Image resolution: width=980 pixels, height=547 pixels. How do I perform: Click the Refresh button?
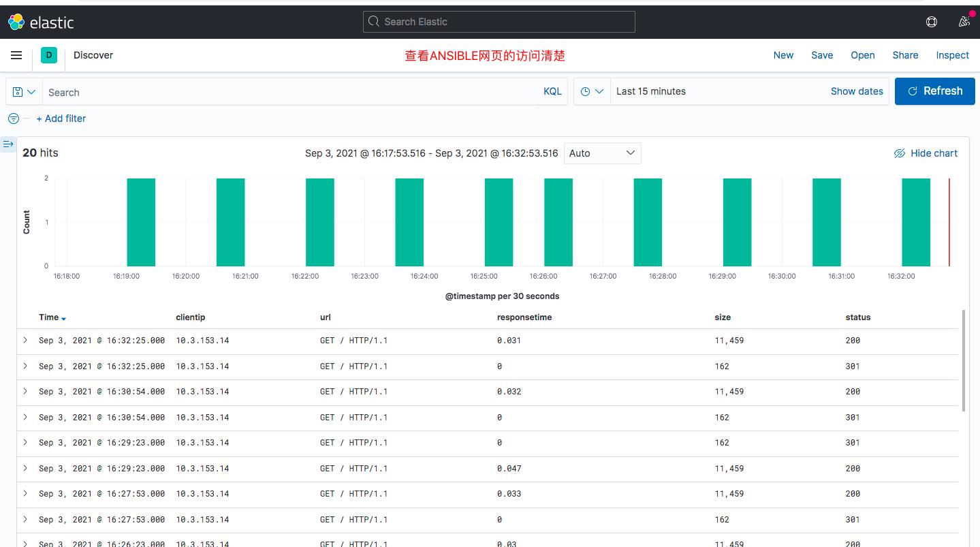(x=934, y=91)
